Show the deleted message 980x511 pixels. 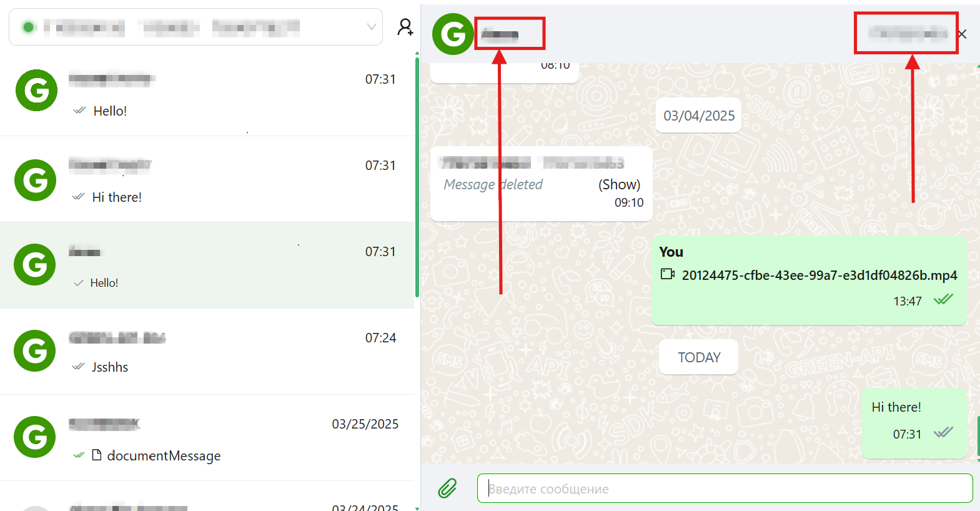point(619,184)
